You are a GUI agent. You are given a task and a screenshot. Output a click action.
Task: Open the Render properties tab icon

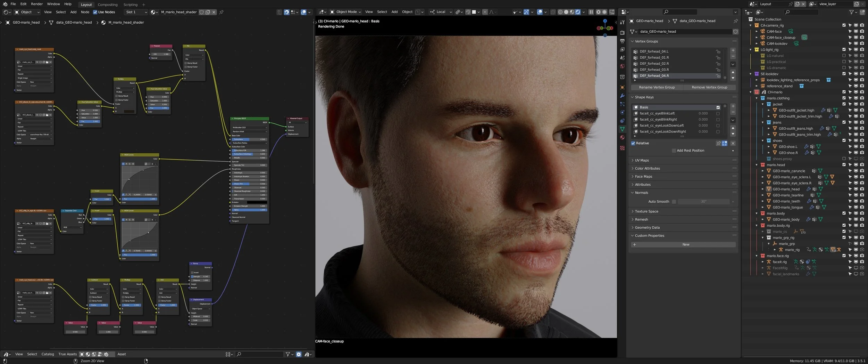coord(622,32)
